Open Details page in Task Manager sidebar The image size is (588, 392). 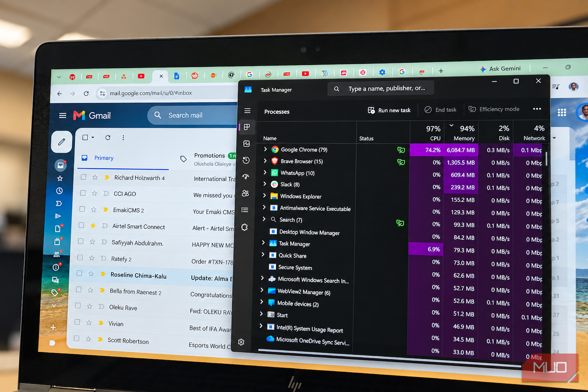245,210
